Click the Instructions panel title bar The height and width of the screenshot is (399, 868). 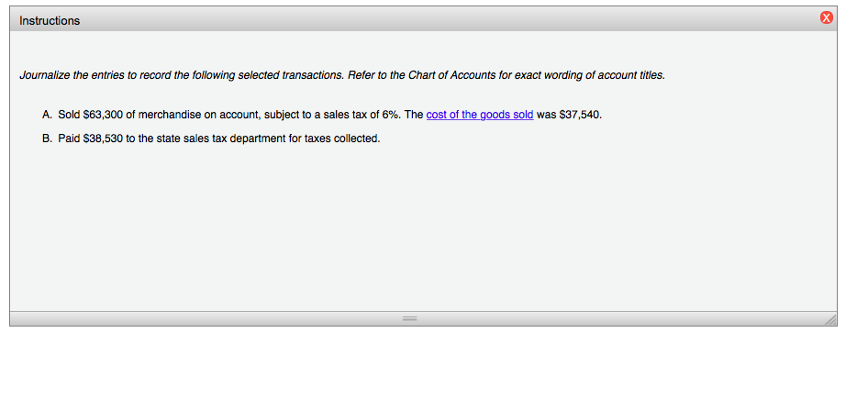point(423,20)
